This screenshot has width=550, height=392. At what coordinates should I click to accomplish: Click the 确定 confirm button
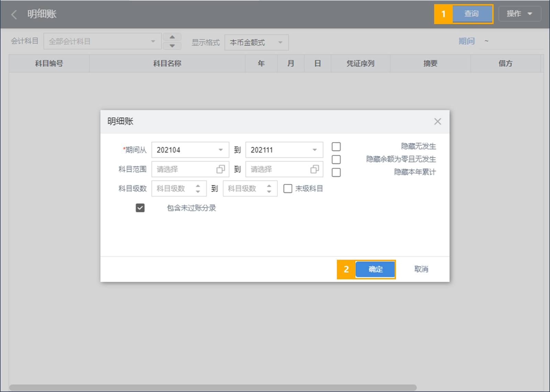(x=375, y=269)
